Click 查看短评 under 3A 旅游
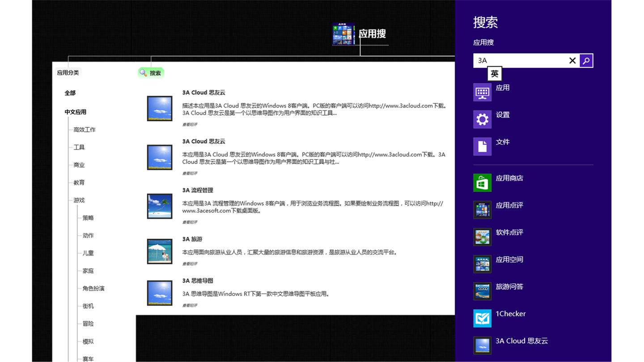 pyautogui.click(x=190, y=264)
